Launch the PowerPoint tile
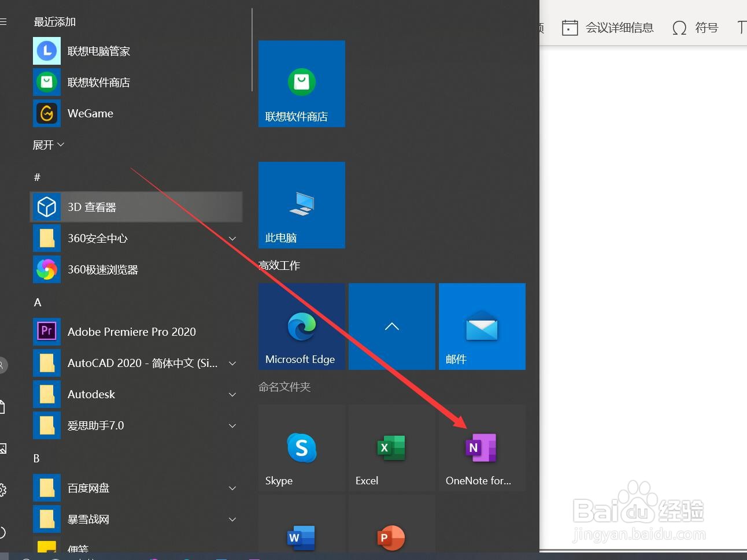Viewport: 747px width, 560px height. point(392,523)
